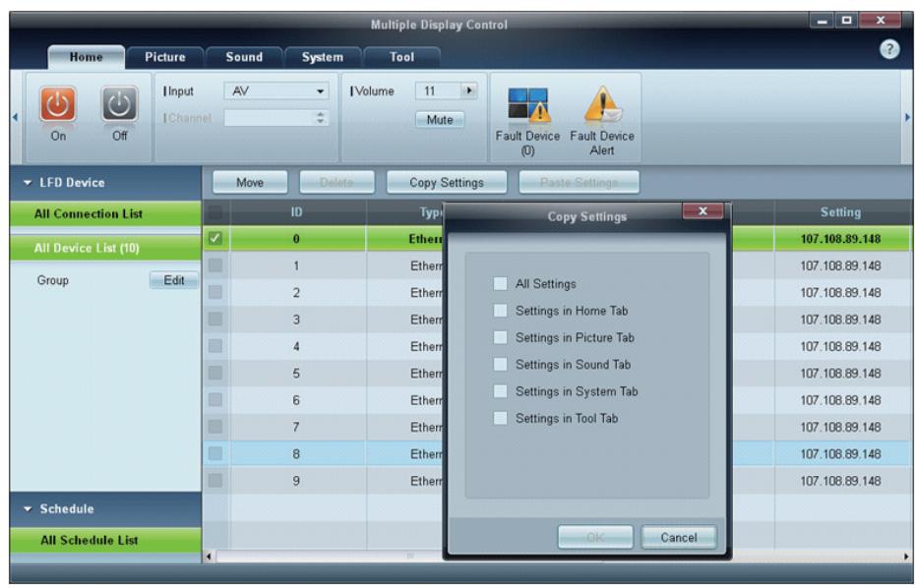Image resolution: width=916 pixels, height=588 pixels.
Task: Switch to the Picture tab
Action: pyautogui.click(x=165, y=57)
